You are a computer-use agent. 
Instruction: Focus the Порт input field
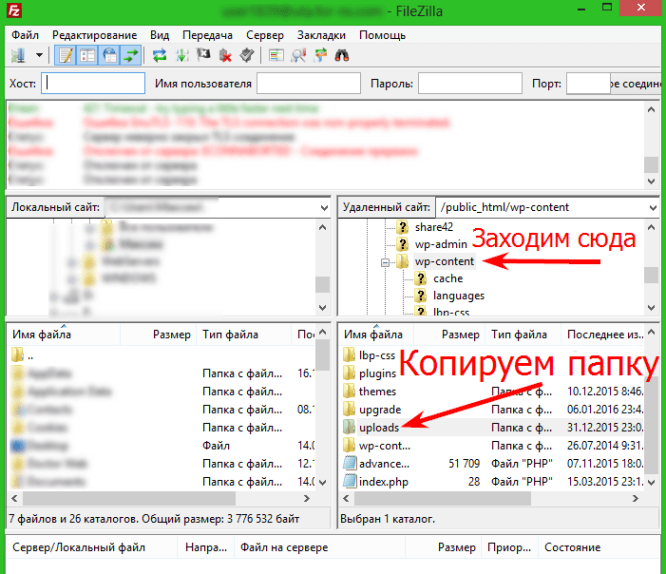coord(588,83)
